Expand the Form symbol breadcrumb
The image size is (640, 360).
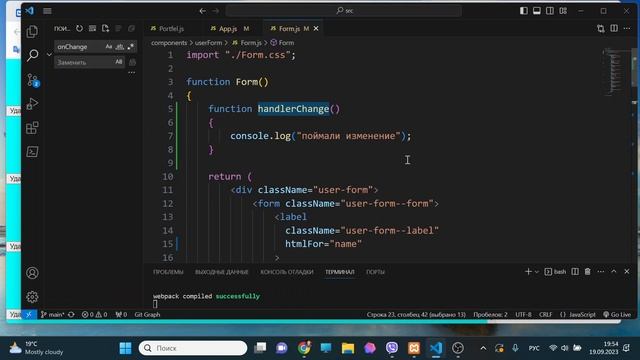(282, 42)
